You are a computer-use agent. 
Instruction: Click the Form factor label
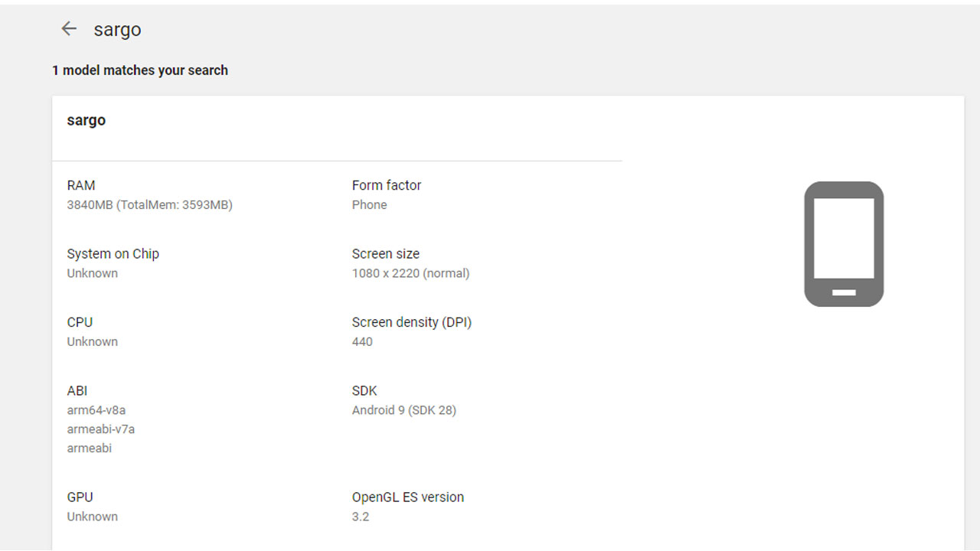coord(387,185)
